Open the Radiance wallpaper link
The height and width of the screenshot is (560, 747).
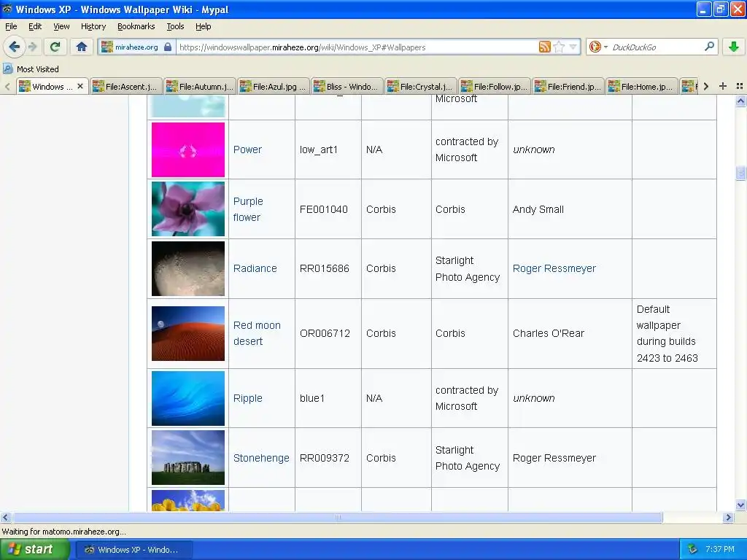pyautogui.click(x=255, y=268)
